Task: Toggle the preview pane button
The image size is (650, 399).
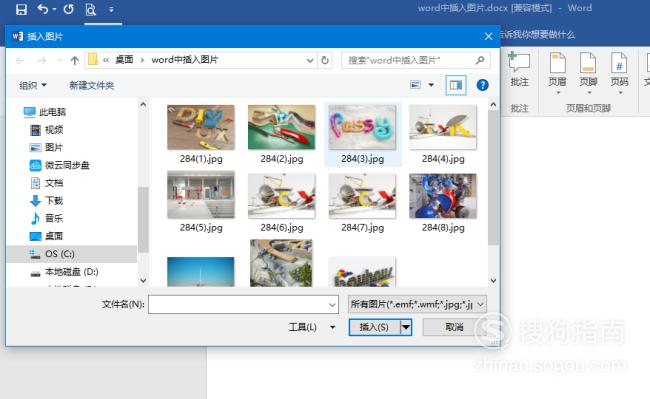Action: [456, 85]
